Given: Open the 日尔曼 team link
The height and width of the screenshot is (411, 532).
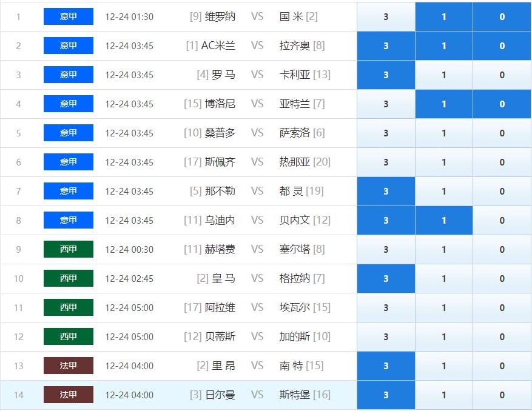Looking at the screenshot, I should [x=220, y=395].
